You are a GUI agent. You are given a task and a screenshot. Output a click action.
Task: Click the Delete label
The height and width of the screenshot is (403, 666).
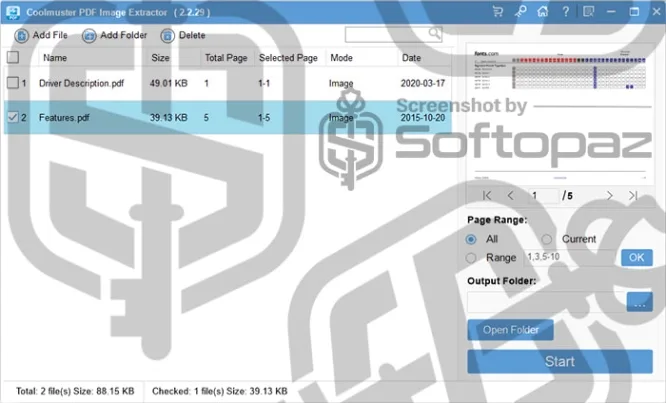[x=192, y=35]
